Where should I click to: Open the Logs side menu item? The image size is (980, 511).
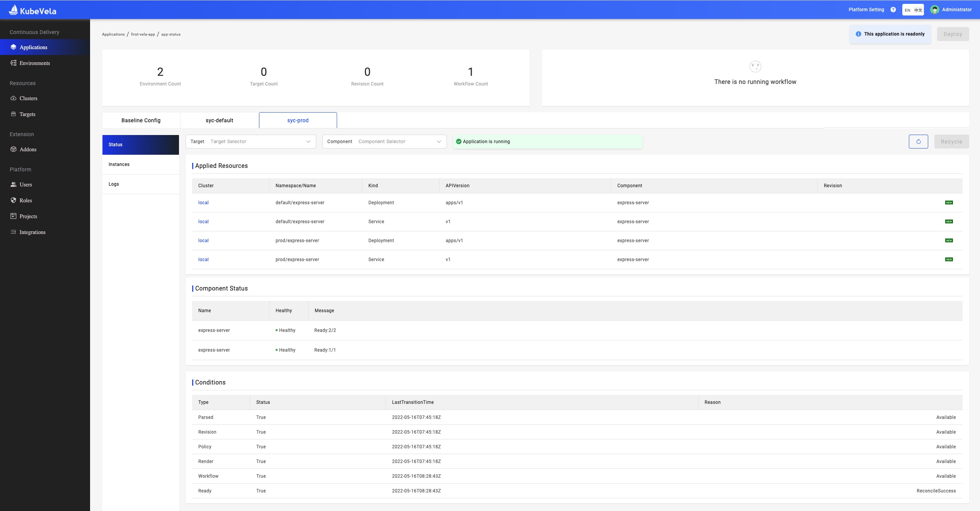coord(114,184)
